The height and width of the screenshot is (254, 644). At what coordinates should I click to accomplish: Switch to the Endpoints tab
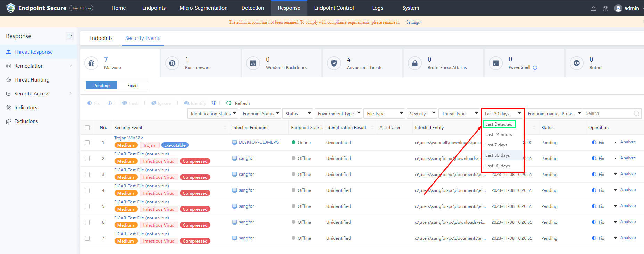click(101, 38)
